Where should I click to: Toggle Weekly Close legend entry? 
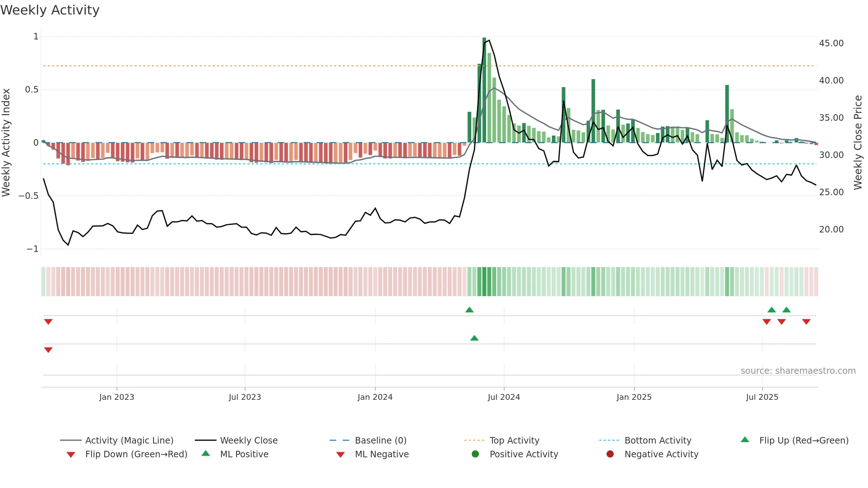coord(236,440)
